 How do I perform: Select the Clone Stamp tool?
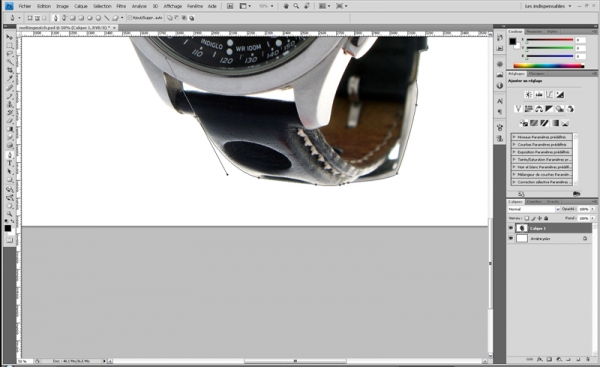[10, 104]
